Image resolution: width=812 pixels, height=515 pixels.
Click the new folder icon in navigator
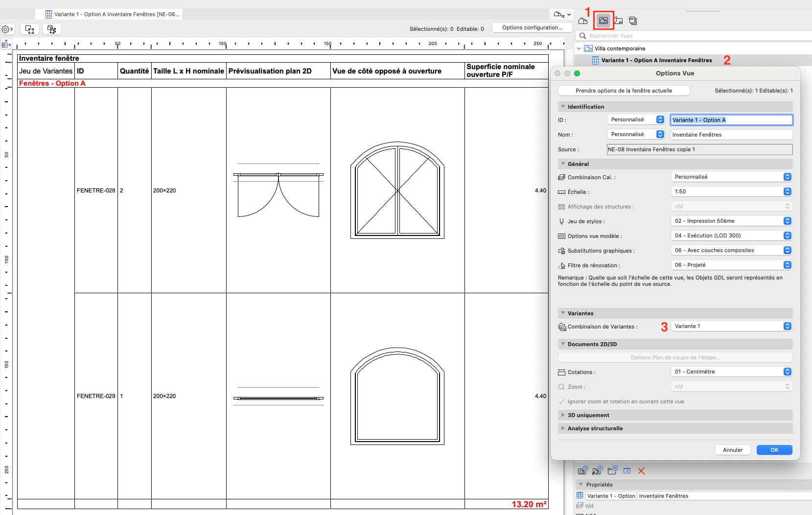coord(612,471)
